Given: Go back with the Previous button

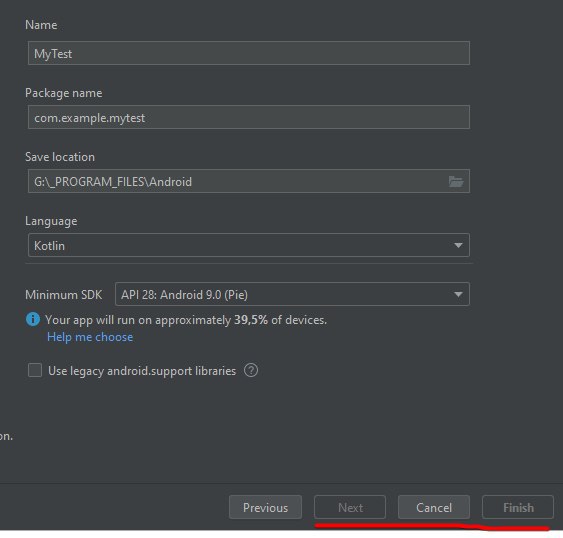Looking at the screenshot, I should pyautogui.click(x=265, y=507).
